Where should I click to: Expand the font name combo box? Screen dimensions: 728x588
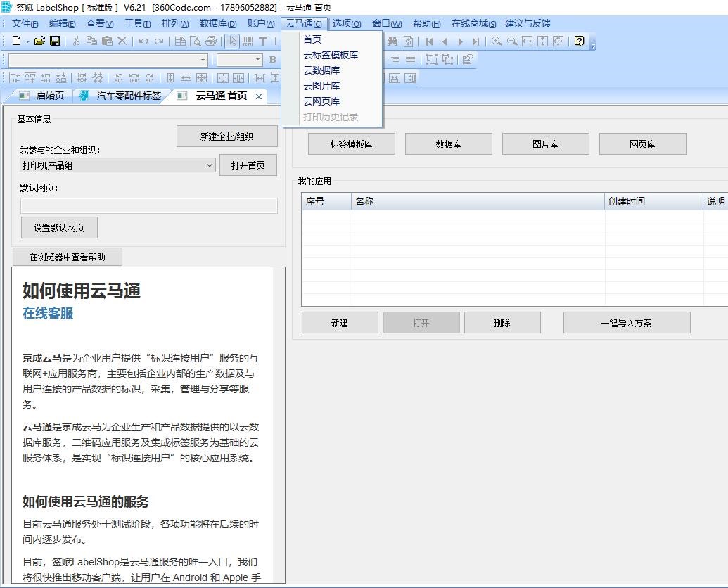pyautogui.click(x=203, y=59)
